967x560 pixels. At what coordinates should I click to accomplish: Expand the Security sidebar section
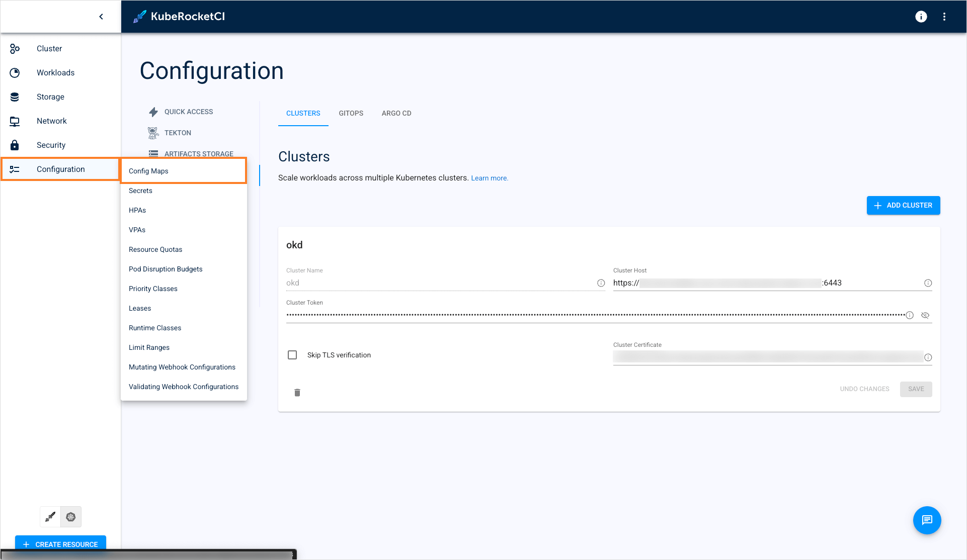[x=51, y=145]
